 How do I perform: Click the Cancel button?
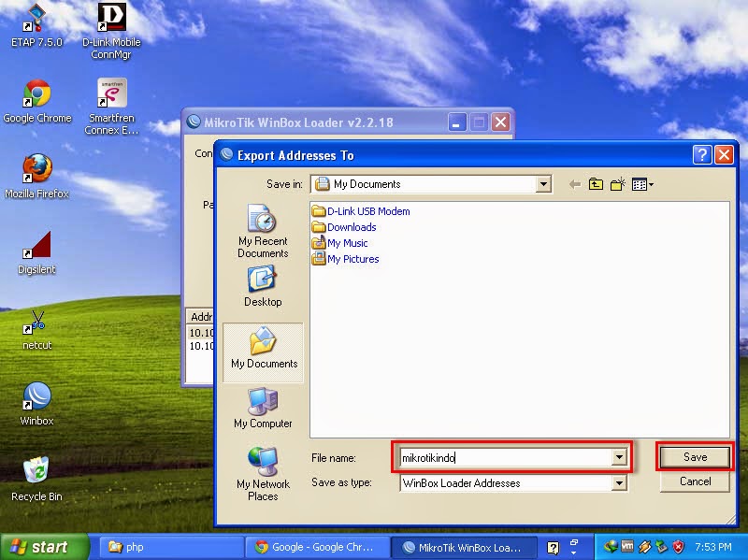695,481
